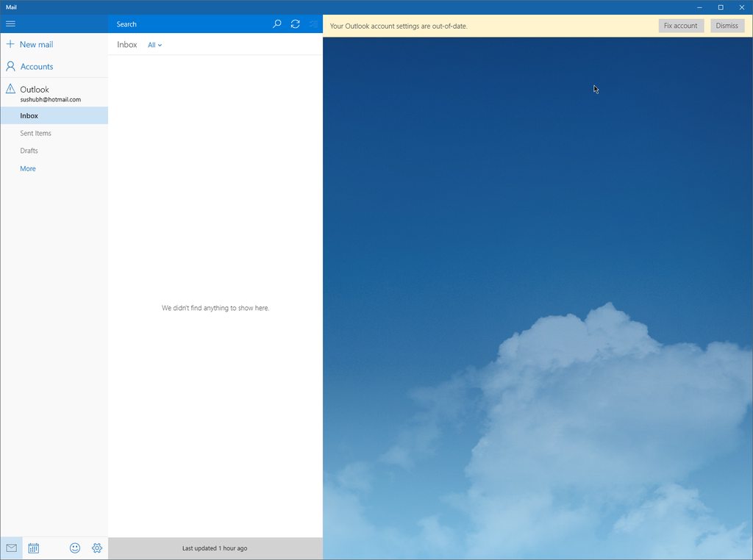Open Settings via the gear icon
Image resolution: width=753 pixels, height=560 pixels.
tap(97, 548)
